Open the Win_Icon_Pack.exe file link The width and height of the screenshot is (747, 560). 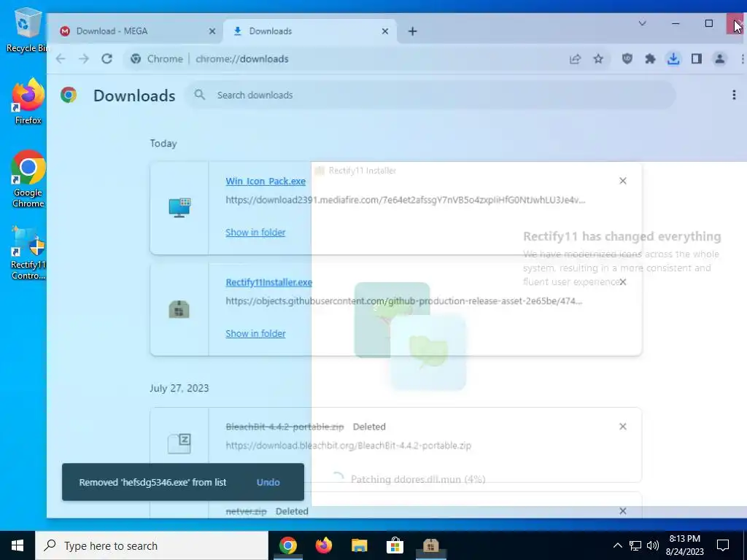[x=266, y=181]
